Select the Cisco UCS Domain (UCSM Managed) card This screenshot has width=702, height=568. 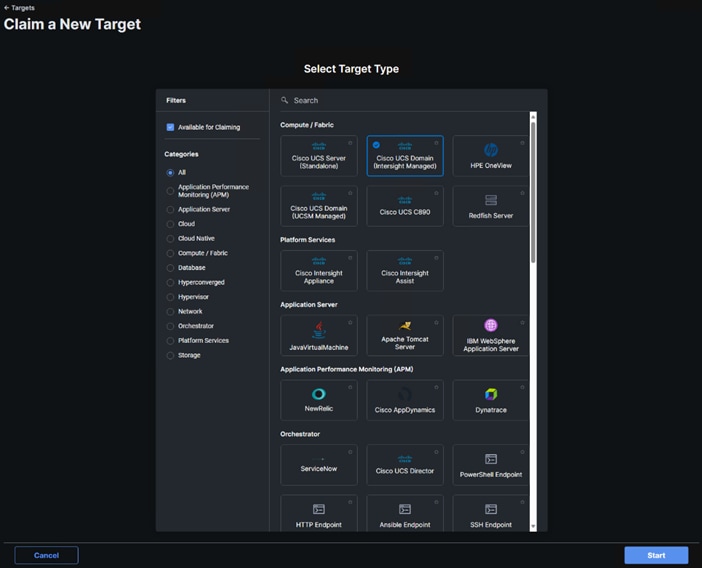pos(319,206)
